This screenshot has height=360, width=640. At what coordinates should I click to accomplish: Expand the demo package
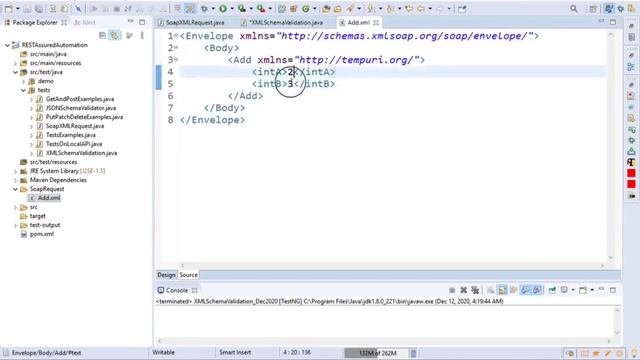pos(24,81)
